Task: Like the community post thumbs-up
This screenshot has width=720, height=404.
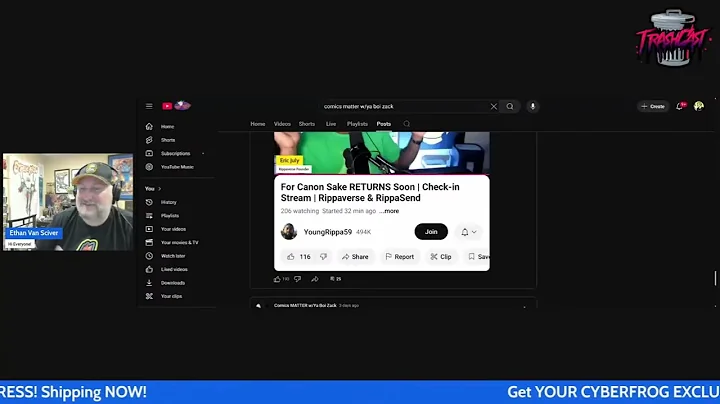Action: click(277, 279)
